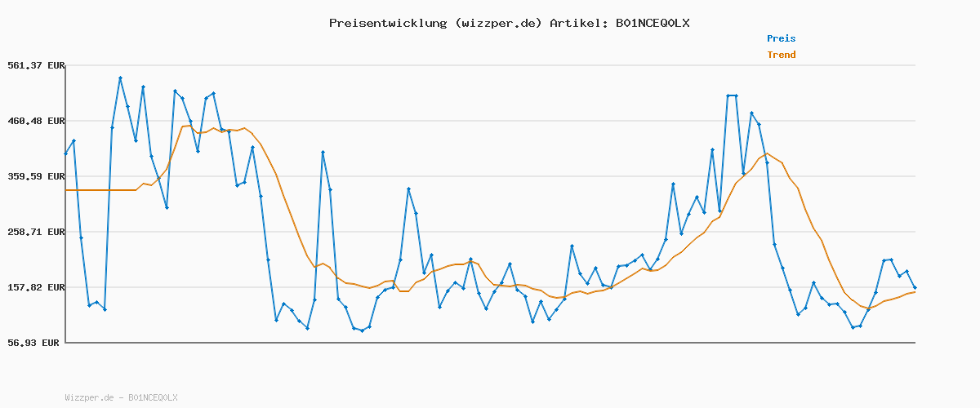The image size is (980, 408).
Task: Select the 561.37 EUR axis label
Action: [x=33, y=65]
